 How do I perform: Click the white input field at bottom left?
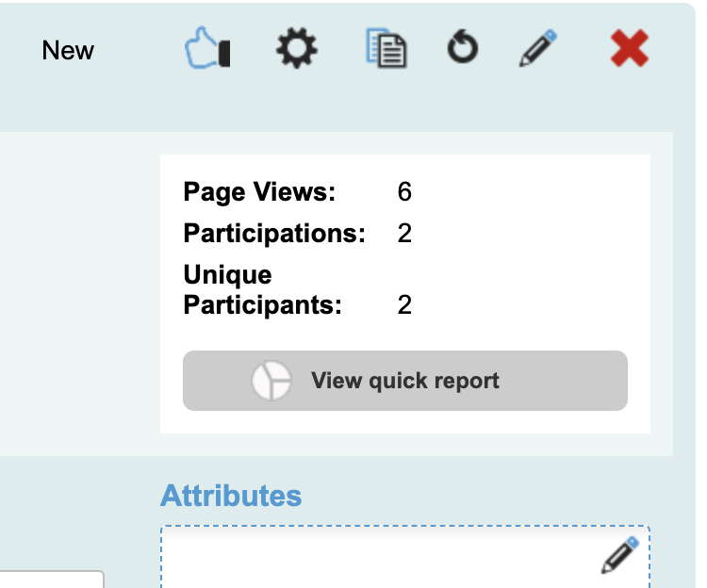[x=52, y=580]
